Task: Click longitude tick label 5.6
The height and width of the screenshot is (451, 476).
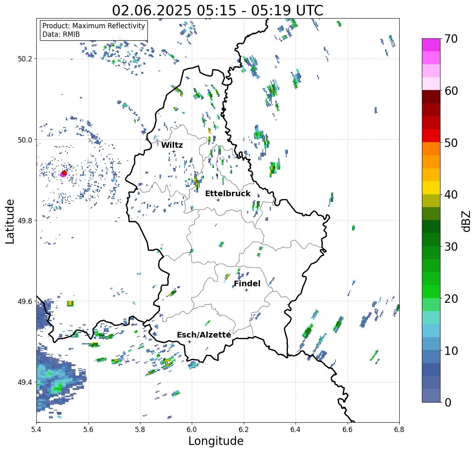Action: coord(88,430)
